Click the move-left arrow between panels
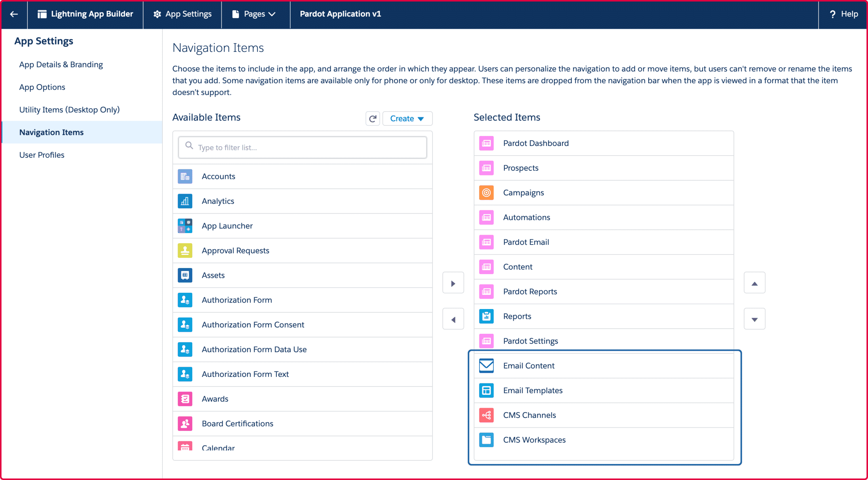 click(x=453, y=320)
